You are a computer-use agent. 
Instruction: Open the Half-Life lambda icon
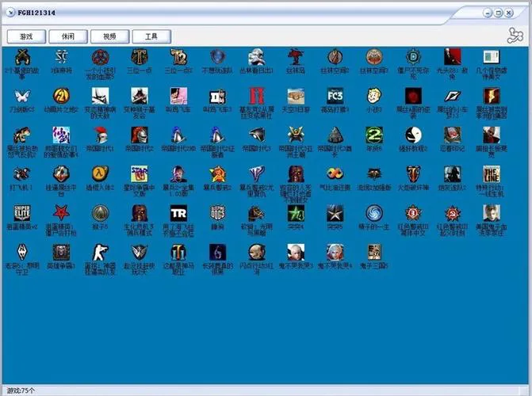click(x=101, y=174)
